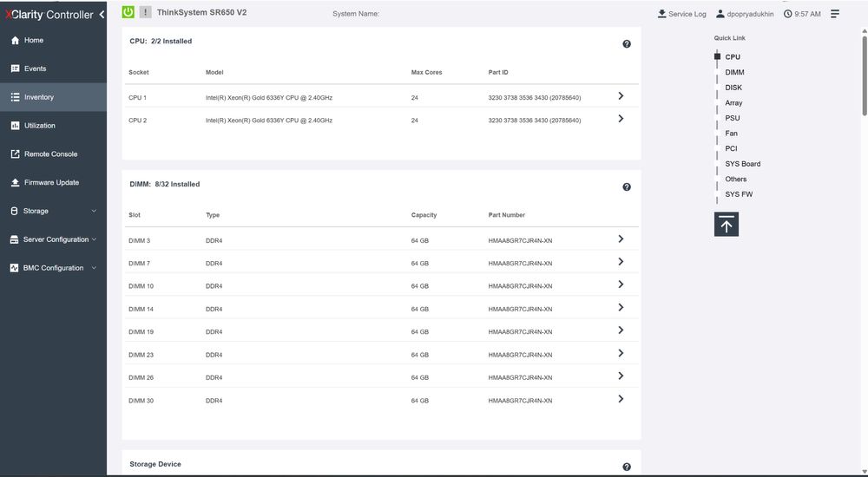Expand DIMM 14 row details

point(621,308)
